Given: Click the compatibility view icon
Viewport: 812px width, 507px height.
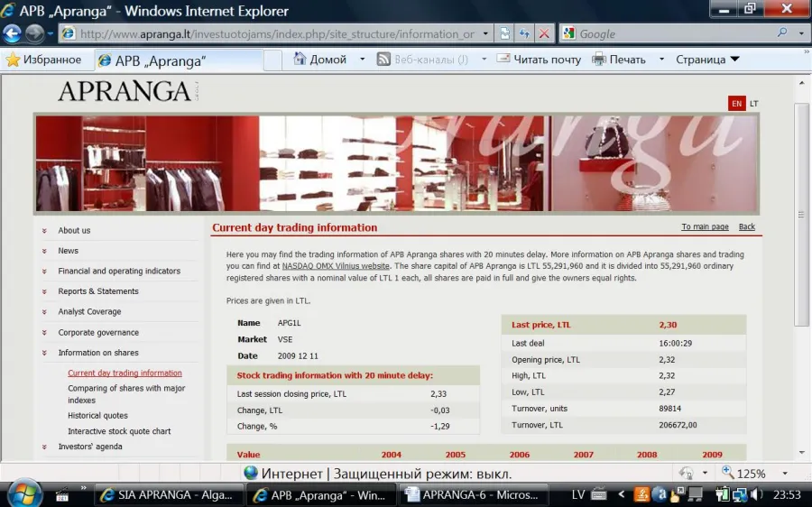Looking at the screenshot, I should click(504, 33).
